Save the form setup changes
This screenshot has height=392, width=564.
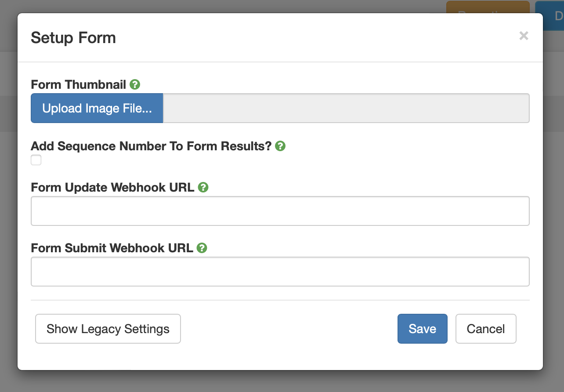(422, 328)
